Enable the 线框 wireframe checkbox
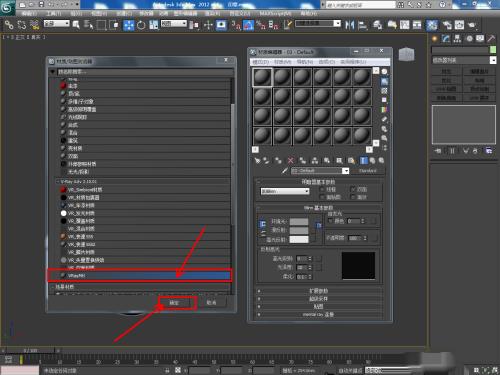This screenshot has width=500, height=375. click(x=322, y=189)
